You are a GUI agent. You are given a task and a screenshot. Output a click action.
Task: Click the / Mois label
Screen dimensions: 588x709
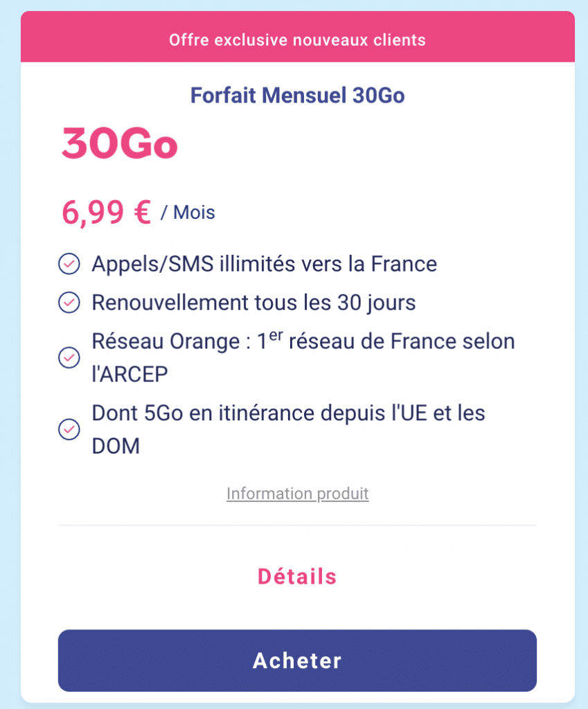[188, 213]
